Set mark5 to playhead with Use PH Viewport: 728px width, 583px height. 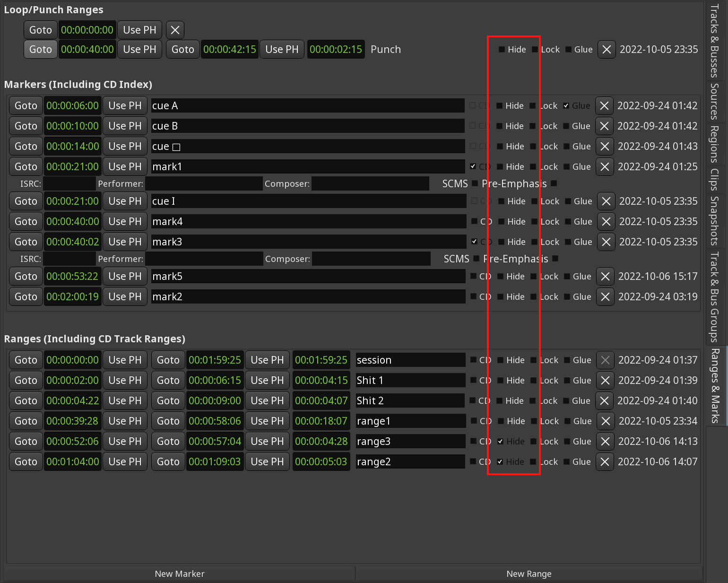(125, 276)
